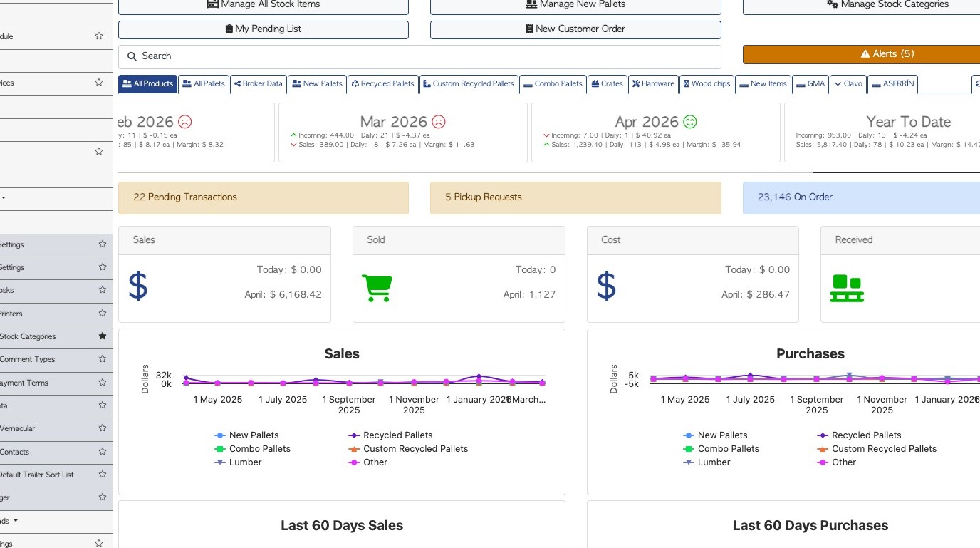
Task: Click the smiley face icon beside Apr 2026
Action: [689, 122]
